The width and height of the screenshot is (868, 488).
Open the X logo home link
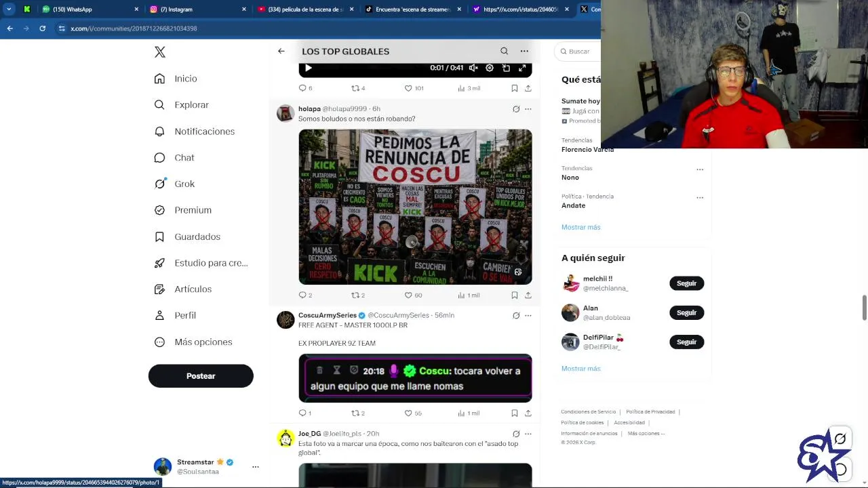click(x=160, y=52)
